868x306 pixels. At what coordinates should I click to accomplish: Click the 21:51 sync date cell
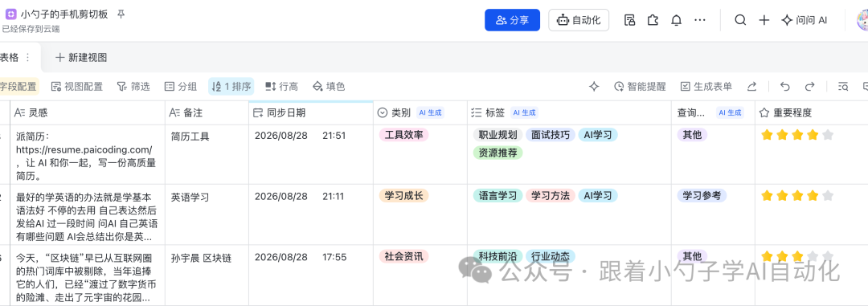point(310,154)
